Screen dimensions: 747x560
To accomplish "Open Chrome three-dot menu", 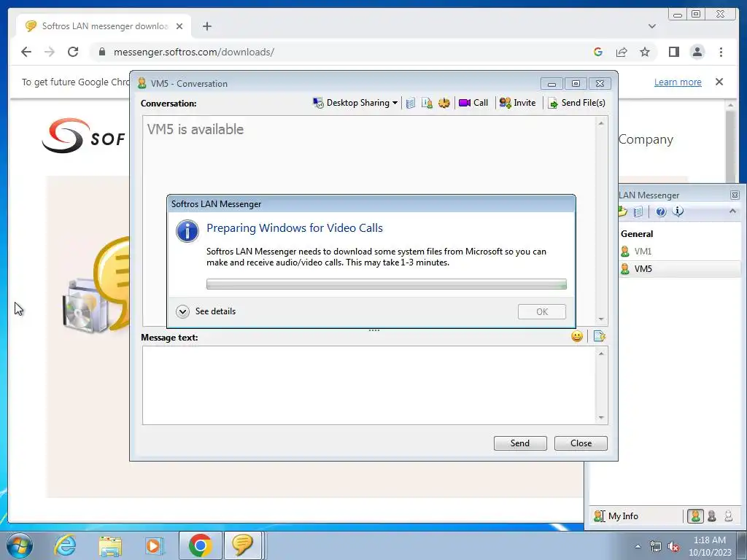I will [721, 52].
